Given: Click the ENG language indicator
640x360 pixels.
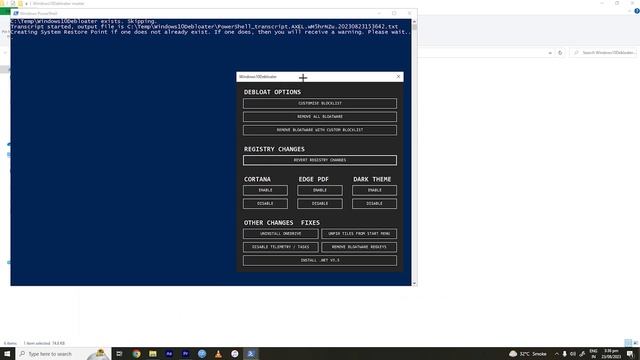Looking at the screenshot, I should (593, 354).
